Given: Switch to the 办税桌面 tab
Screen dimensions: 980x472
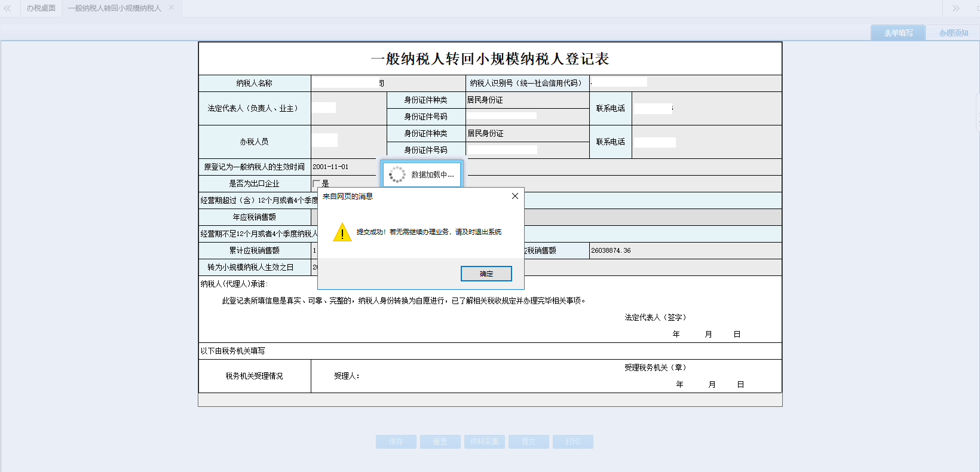Looking at the screenshot, I should tap(41, 8).
